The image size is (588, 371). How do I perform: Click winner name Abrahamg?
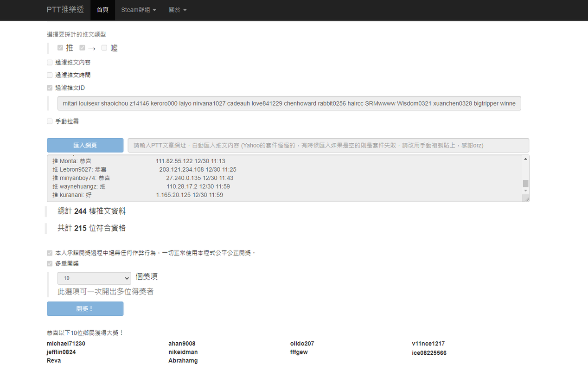coord(183,361)
